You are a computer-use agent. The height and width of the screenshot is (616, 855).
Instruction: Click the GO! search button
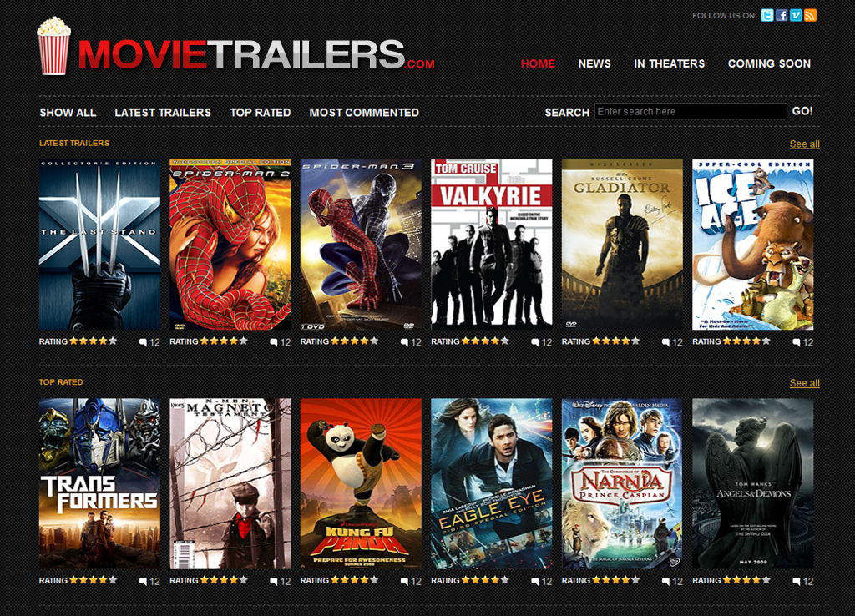coord(802,111)
